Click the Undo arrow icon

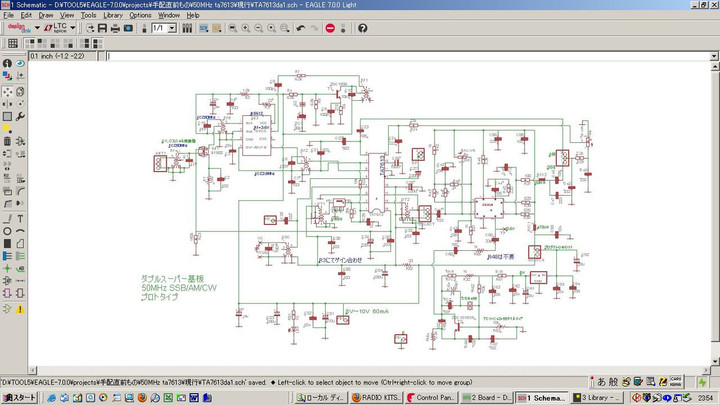[x=299, y=28]
